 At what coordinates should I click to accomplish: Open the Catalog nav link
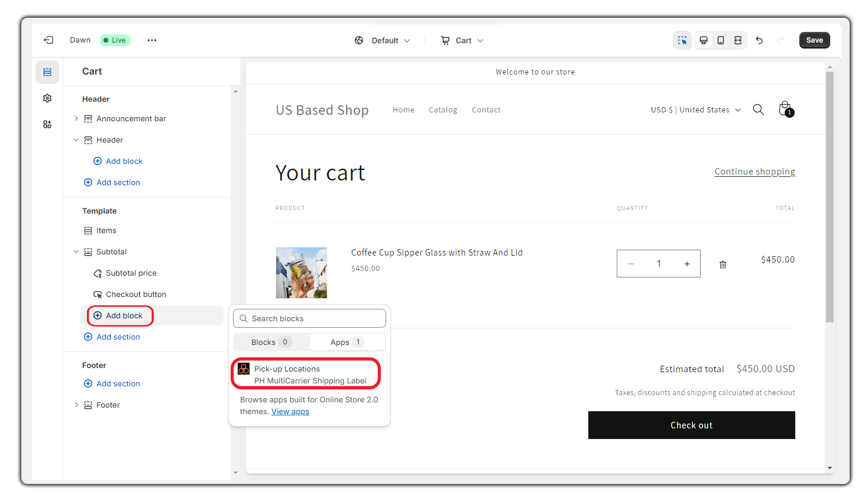coord(443,110)
